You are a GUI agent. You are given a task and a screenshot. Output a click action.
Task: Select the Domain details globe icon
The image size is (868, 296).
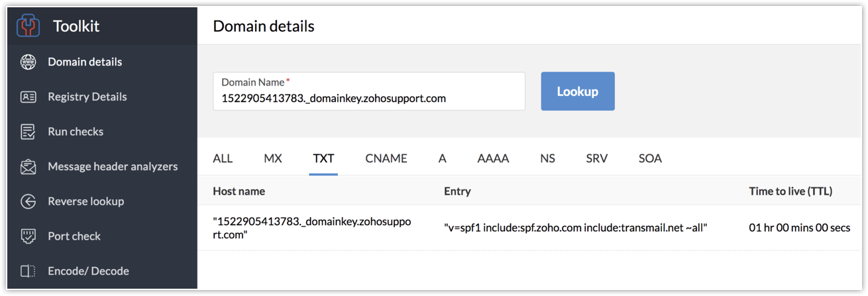tap(28, 62)
